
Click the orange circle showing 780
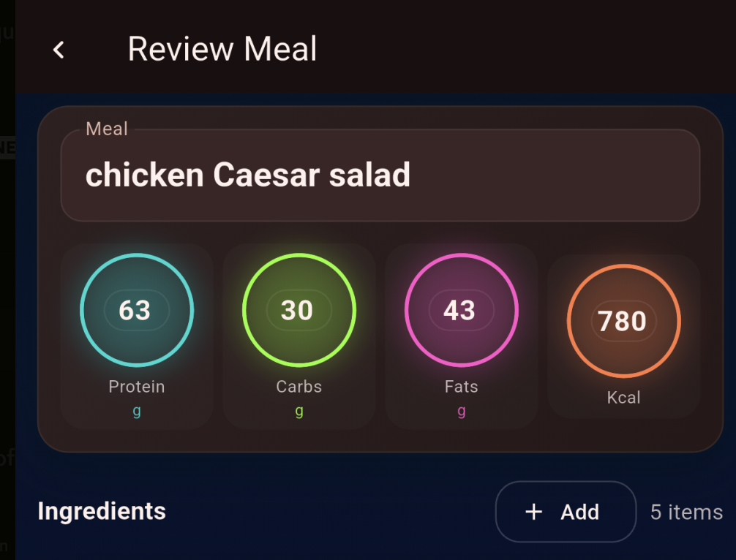tap(623, 320)
